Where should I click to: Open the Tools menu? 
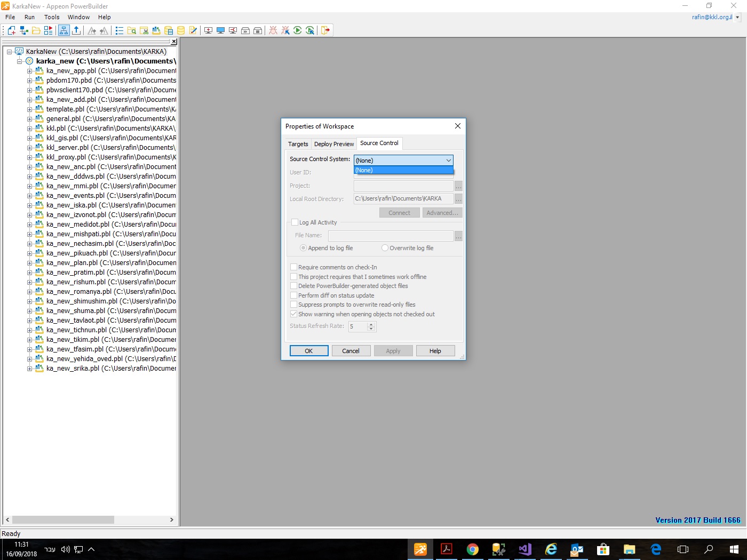(52, 17)
